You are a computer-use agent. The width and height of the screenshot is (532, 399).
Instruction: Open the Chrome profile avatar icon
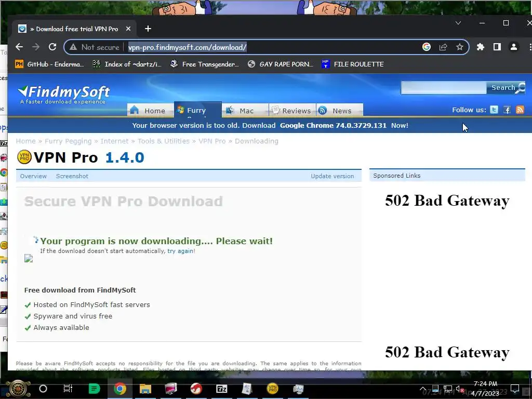[x=514, y=47]
